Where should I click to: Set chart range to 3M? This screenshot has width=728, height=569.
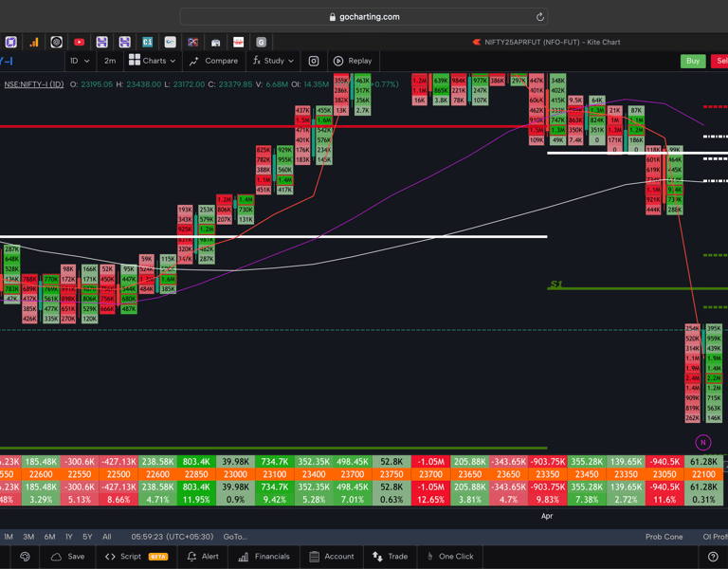click(28, 537)
